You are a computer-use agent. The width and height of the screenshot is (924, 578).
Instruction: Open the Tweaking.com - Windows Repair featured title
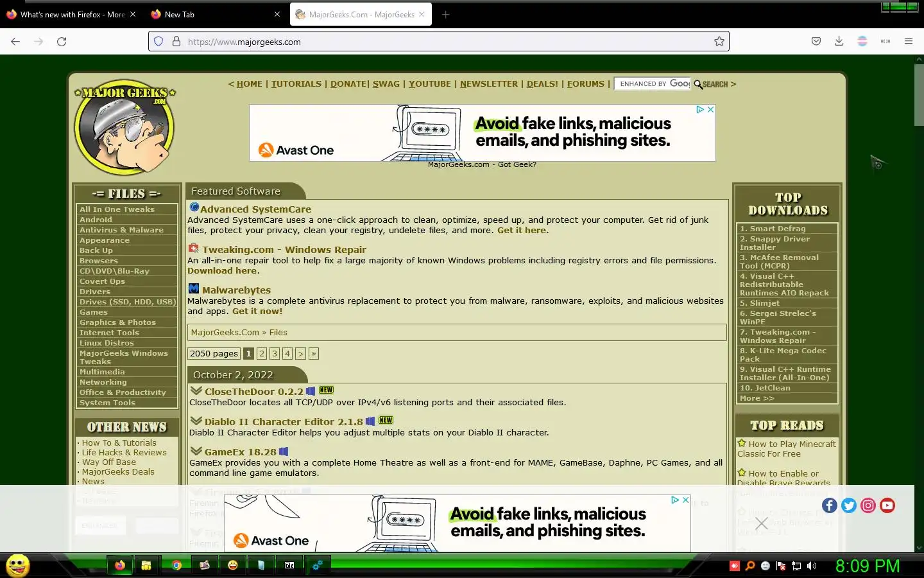(x=284, y=250)
